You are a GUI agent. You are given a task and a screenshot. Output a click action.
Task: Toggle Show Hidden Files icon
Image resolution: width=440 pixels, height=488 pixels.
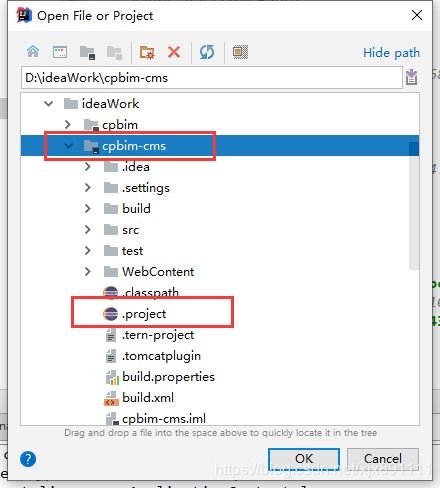click(240, 52)
